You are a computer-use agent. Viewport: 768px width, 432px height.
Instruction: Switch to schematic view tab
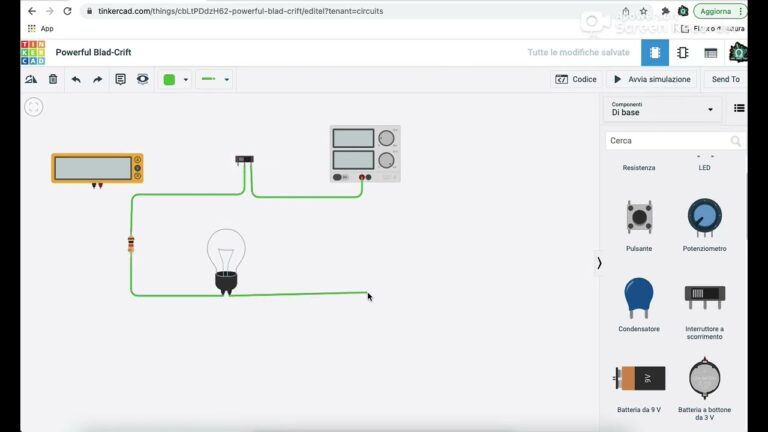(683, 52)
